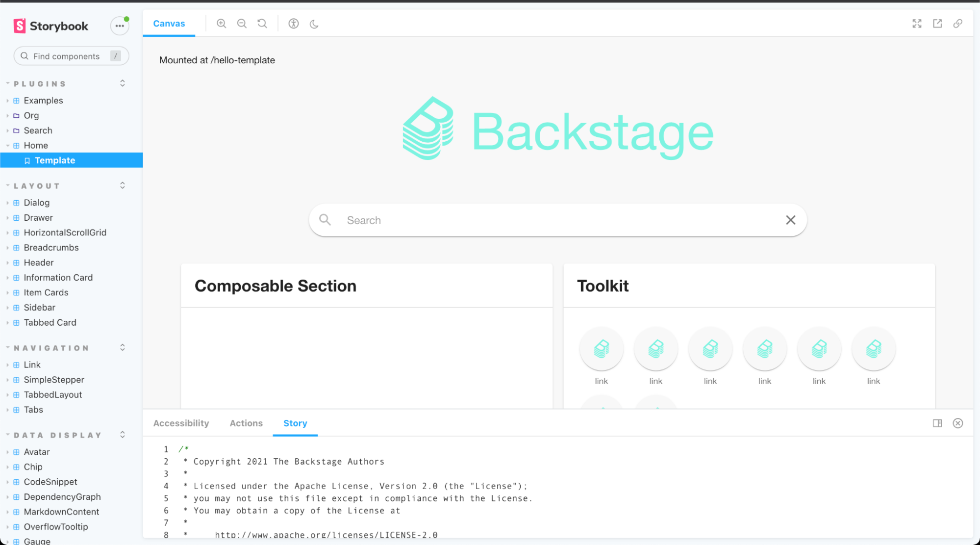
Task: Click the Find components search box
Action: 66,56
